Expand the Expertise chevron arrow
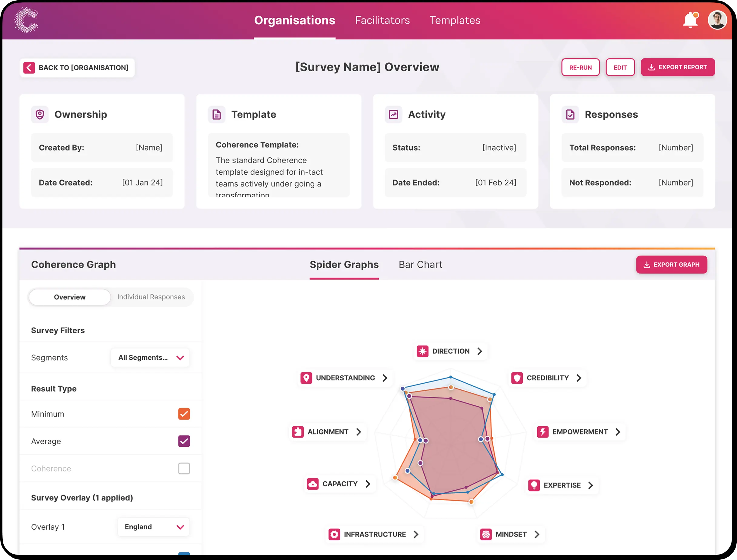 tap(591, 485)
